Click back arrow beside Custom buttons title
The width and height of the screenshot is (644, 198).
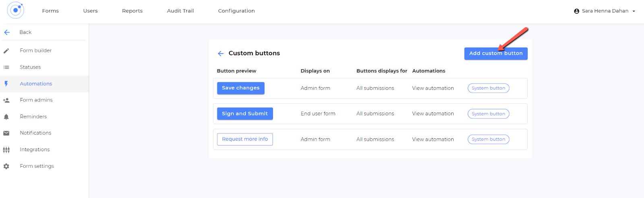click(221, 54)
